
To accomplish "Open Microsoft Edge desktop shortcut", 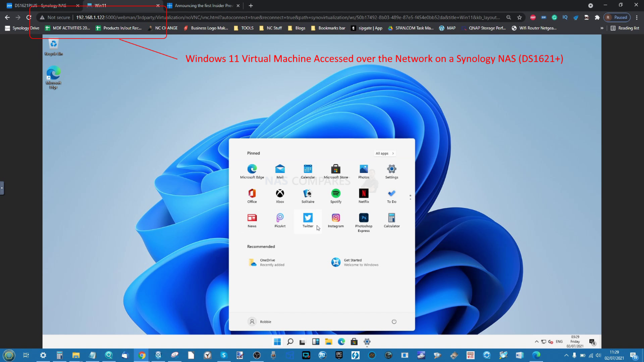I will pyautogui.click(x=53, y=78).
